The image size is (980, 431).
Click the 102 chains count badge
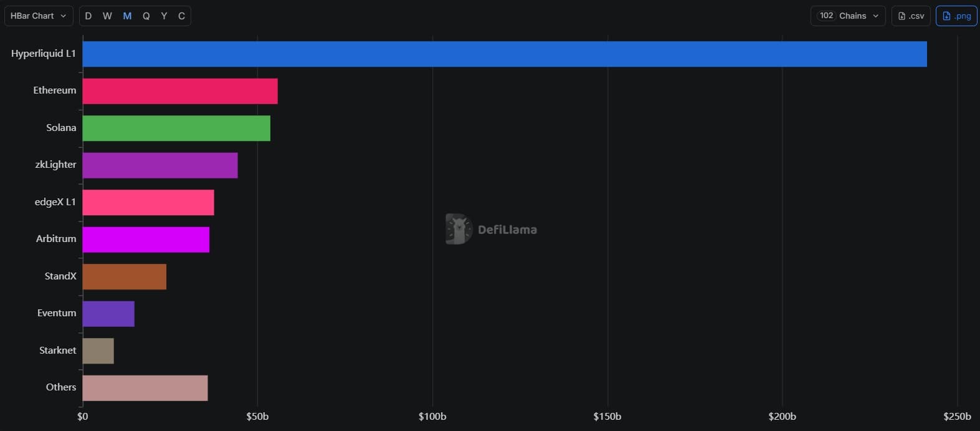pos(827,16)
